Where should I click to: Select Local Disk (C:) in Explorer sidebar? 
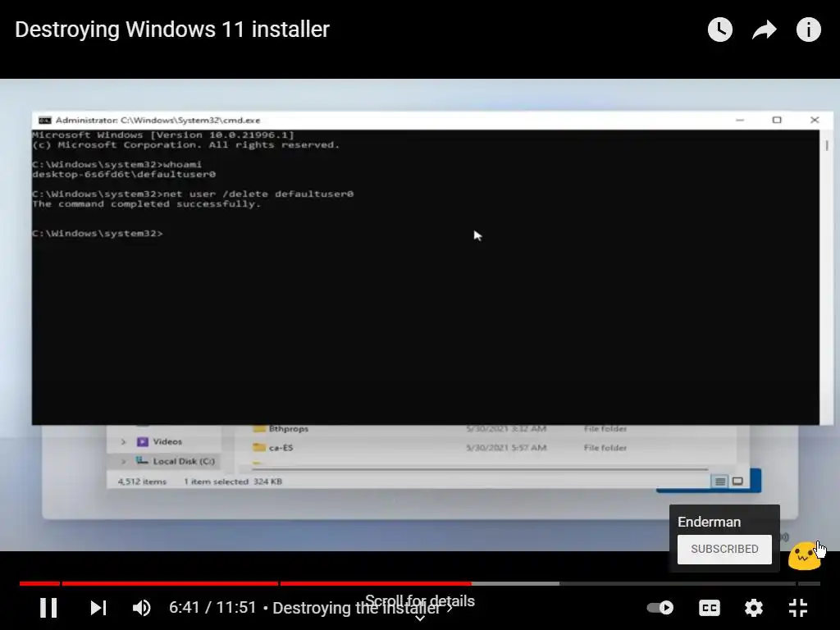click(176, 461)
